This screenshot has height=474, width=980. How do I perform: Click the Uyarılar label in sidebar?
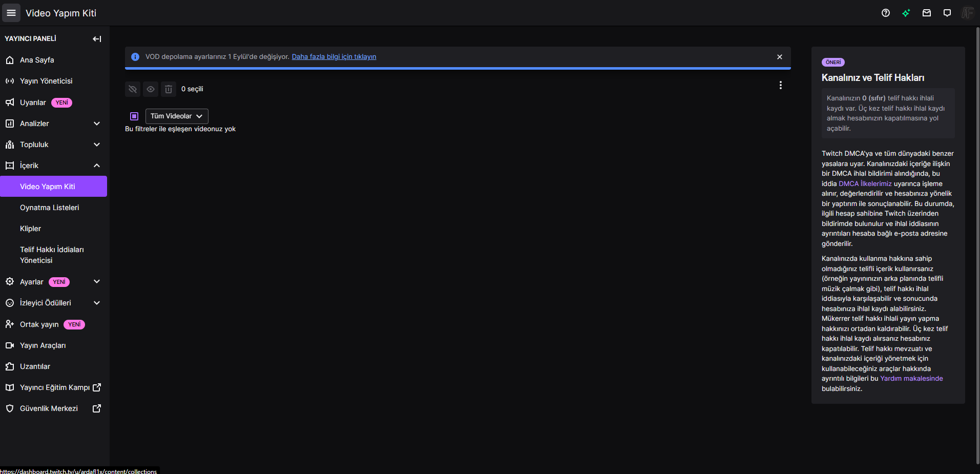click(33, 102)
